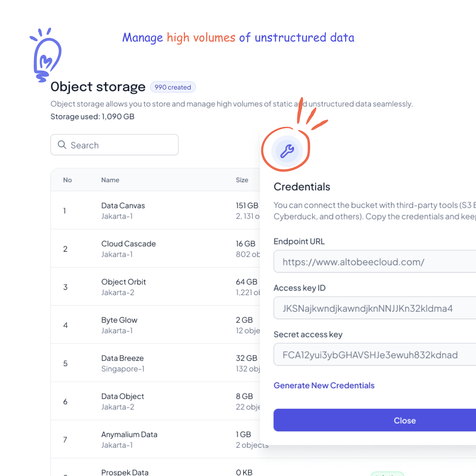Click Generate New Credentials link
Image resolution: width=476 pixels, height=476 pixels.
coord(324,385)
